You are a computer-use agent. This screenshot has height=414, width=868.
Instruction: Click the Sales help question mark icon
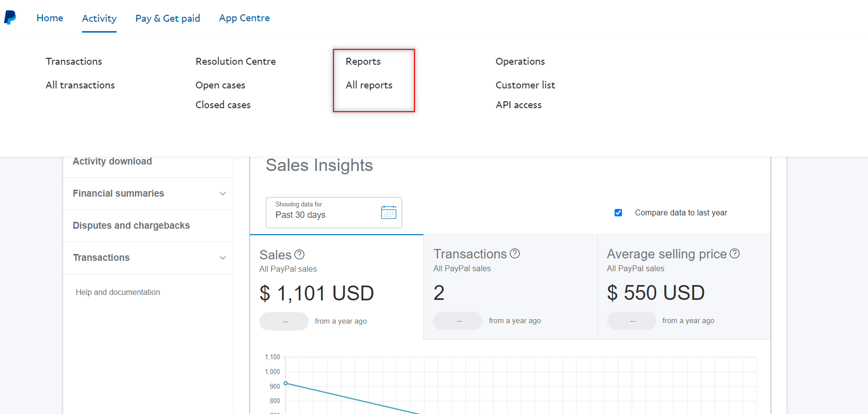coord(299,254)
